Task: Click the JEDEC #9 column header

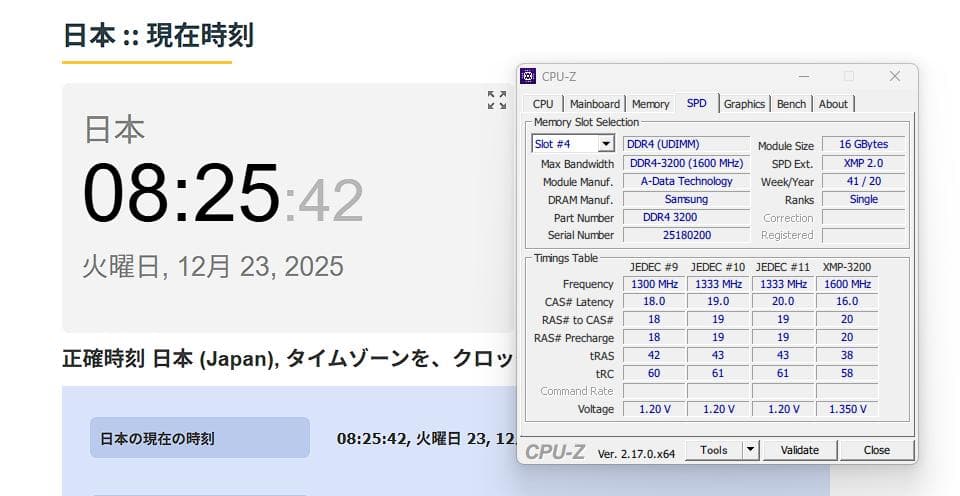Action: [654, 267]
